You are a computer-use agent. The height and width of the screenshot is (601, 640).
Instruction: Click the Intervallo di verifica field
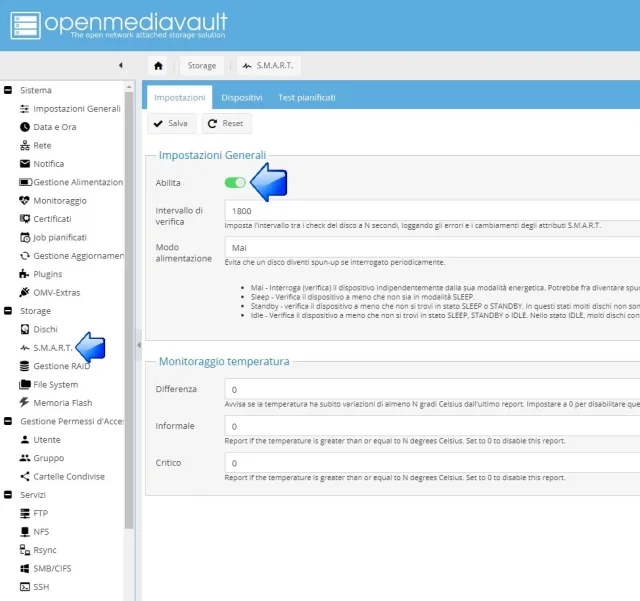coord(432,212)
